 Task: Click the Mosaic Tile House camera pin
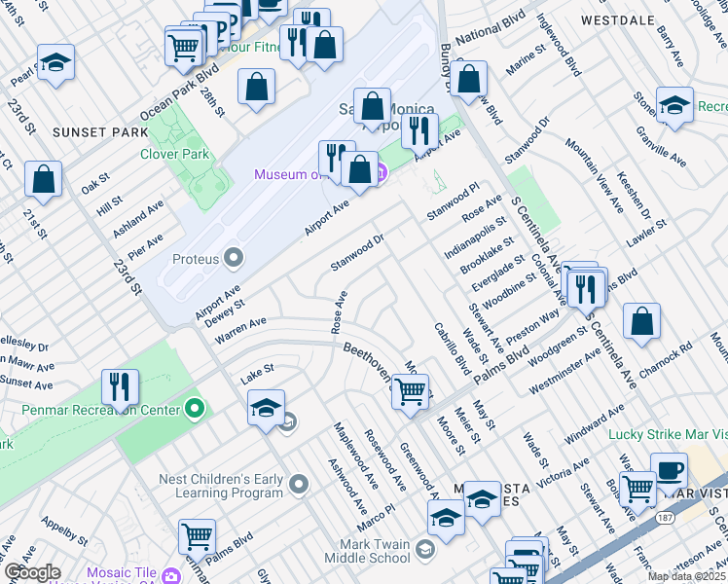pyautogui.click(x=172, y=575)
